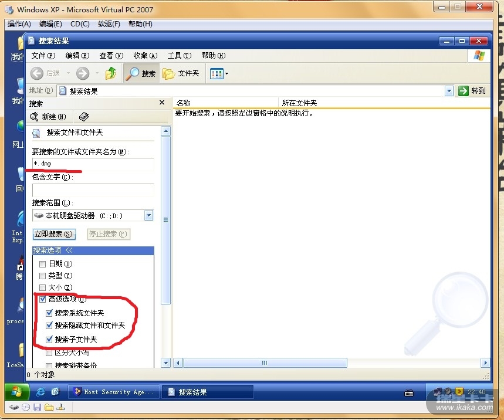
Task: Launch Internet Explorer quick launch icon
Action: tap(40, 392)
